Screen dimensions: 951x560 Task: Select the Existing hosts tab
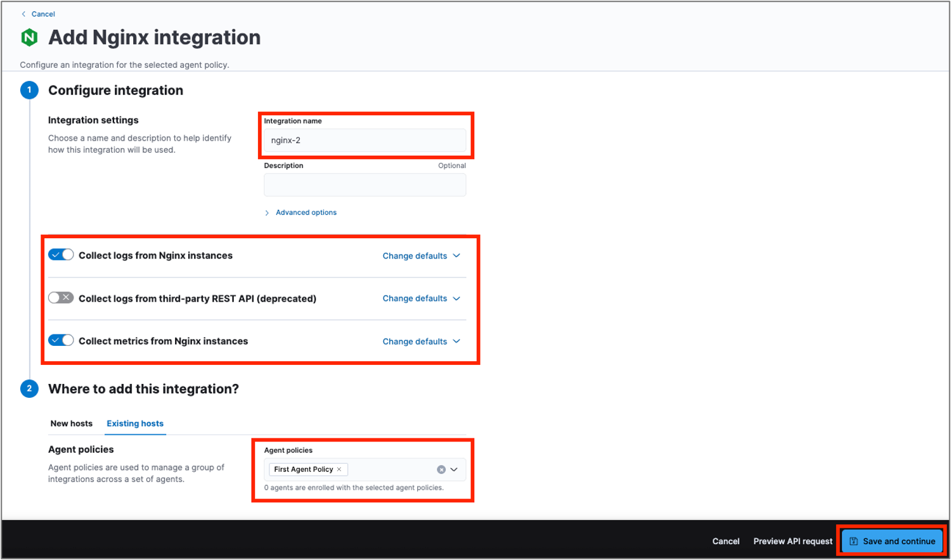pos(135,424)
